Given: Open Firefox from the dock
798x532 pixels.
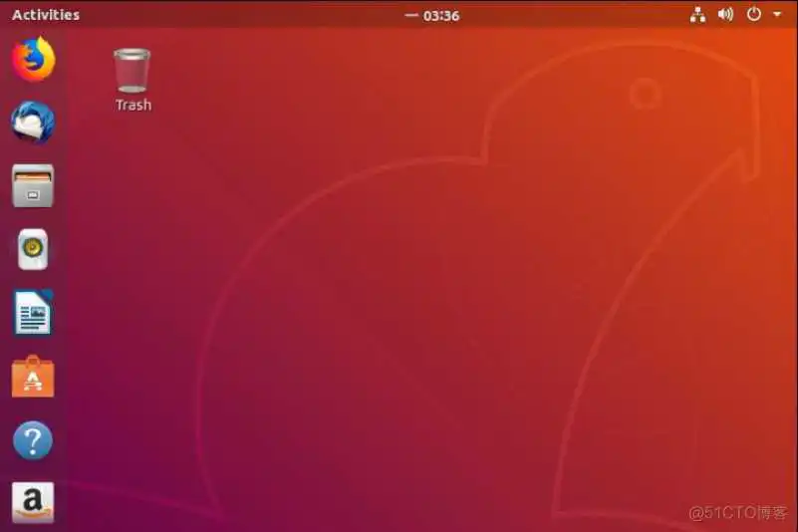Looking at the screenshot, I should point(33,59).
